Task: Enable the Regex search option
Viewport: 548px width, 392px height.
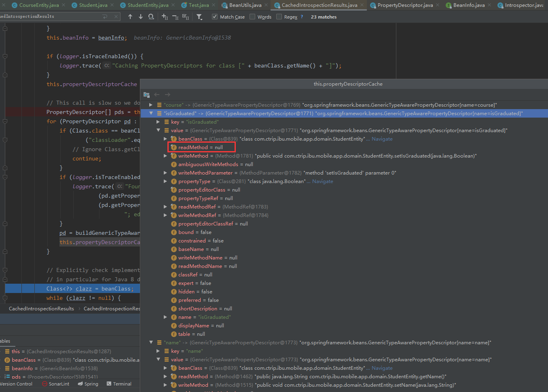Action: 278,17
